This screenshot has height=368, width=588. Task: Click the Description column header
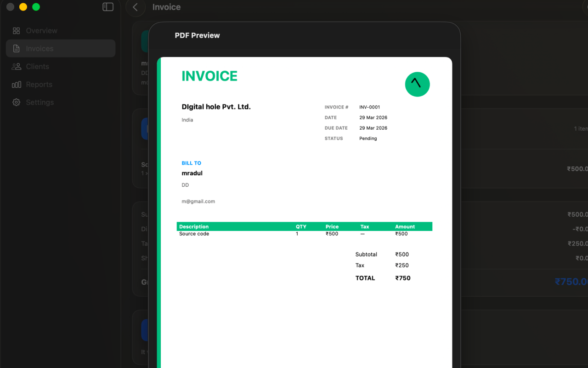194,227
